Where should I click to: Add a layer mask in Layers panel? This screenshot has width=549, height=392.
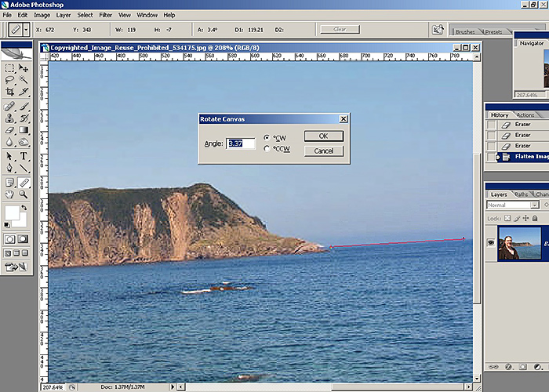tap(523, 367)
